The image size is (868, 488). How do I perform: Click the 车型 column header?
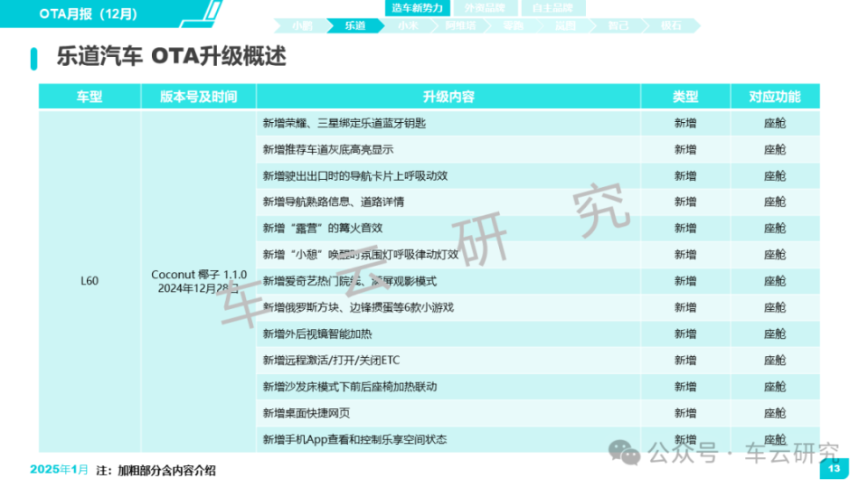[90, 97]
